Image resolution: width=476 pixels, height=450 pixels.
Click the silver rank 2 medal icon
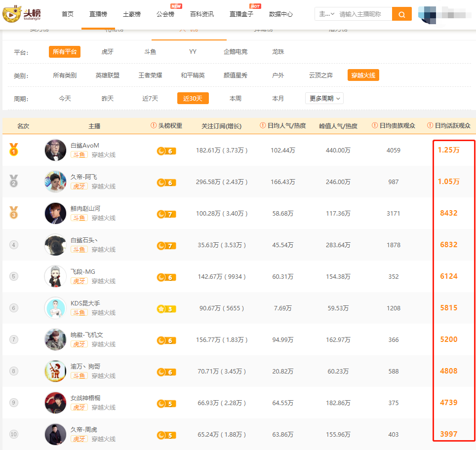pyautogui.click(x=14, y=181)
